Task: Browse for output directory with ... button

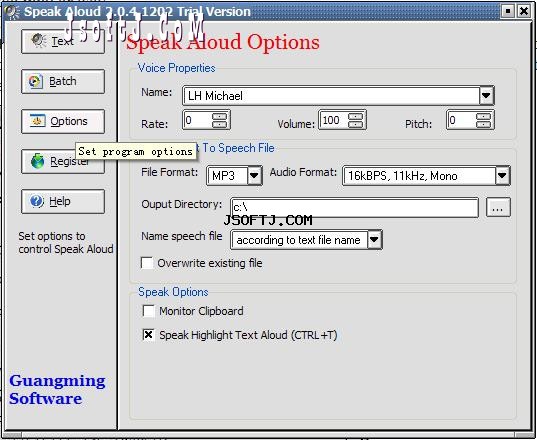Action: [498, 208]
